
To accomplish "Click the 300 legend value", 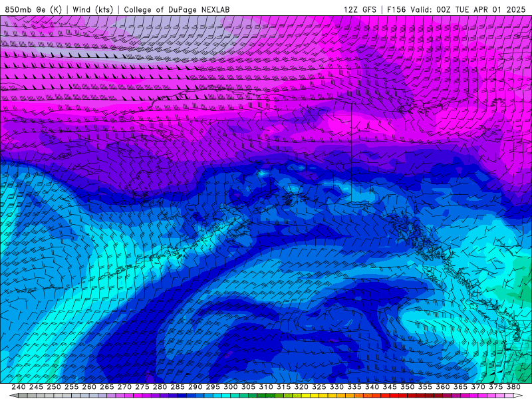I will [x=231, y=387].
